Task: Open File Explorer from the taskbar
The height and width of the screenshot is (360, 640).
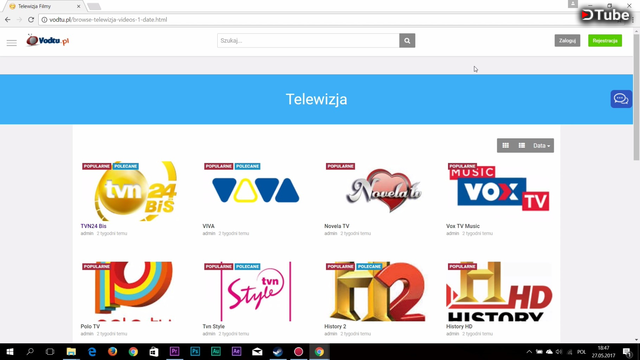Action: (x=71, y=351)
